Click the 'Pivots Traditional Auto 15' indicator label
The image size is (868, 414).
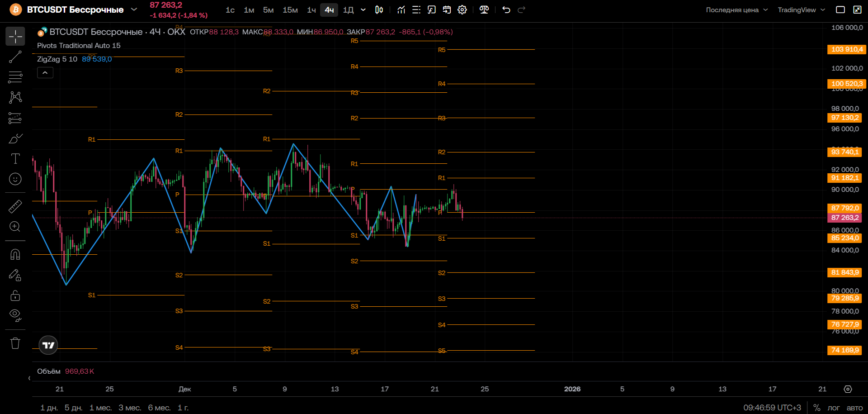(x=79, y=46)
